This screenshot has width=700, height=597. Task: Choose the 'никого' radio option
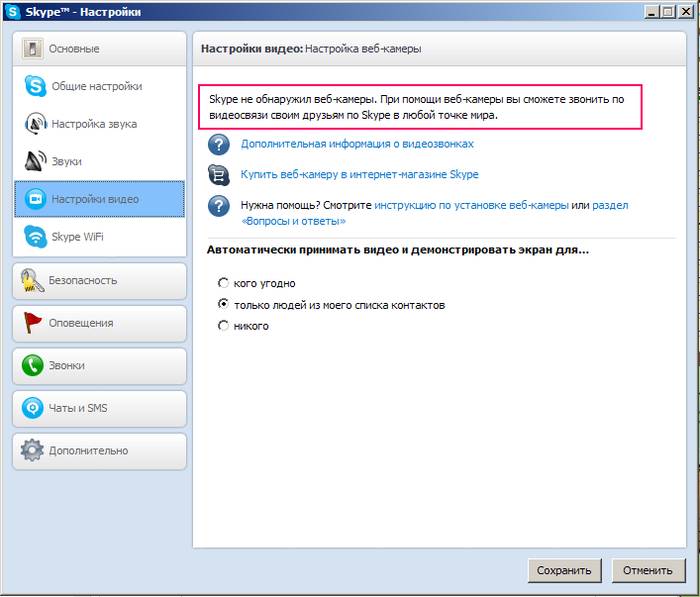pyautogui.click(x=223, y=326)
